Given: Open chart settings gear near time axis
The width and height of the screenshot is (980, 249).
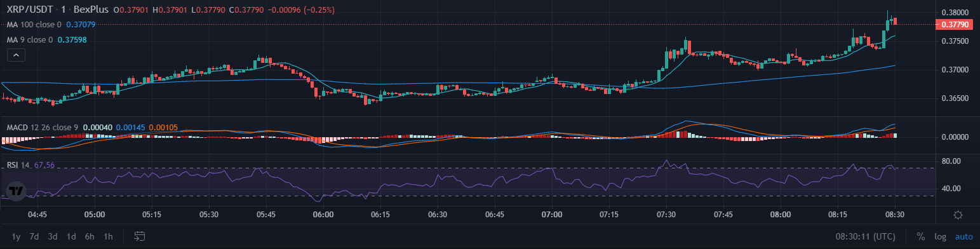Looking at the screenshot, I should [x=958, y=215].
